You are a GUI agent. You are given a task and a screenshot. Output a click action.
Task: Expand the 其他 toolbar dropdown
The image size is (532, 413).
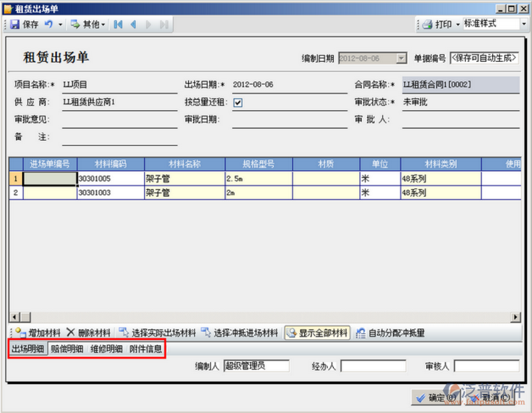tap(103, 24)
